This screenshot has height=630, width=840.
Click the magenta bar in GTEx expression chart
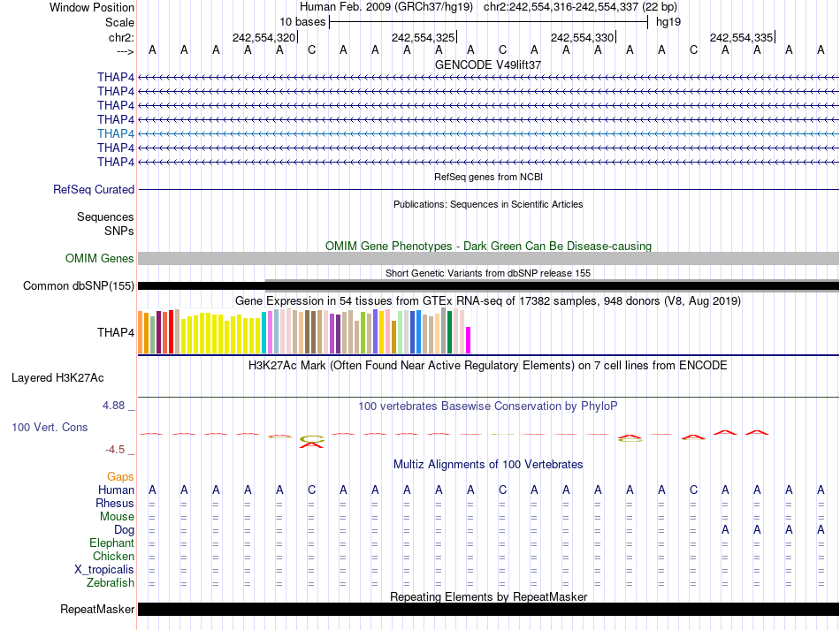tap(469, 340)
